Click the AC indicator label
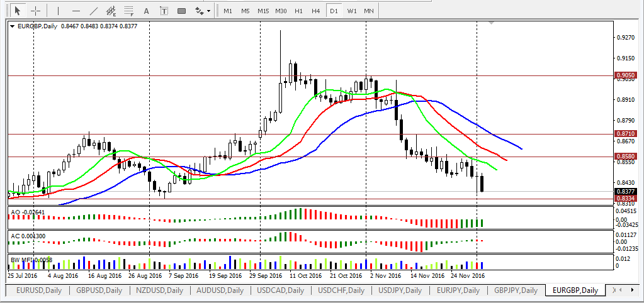644x303 pixels. (27, 236)
